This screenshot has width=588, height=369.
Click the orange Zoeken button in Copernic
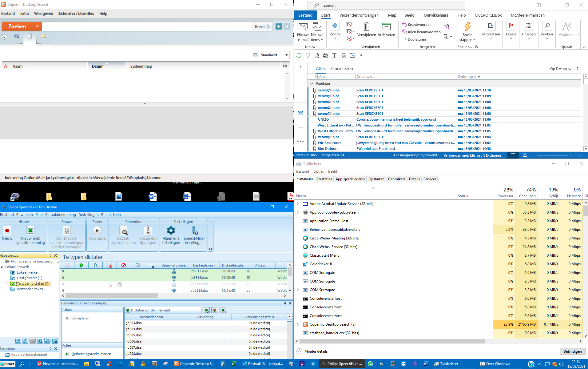pyautogui.click(x=17, y=26)
